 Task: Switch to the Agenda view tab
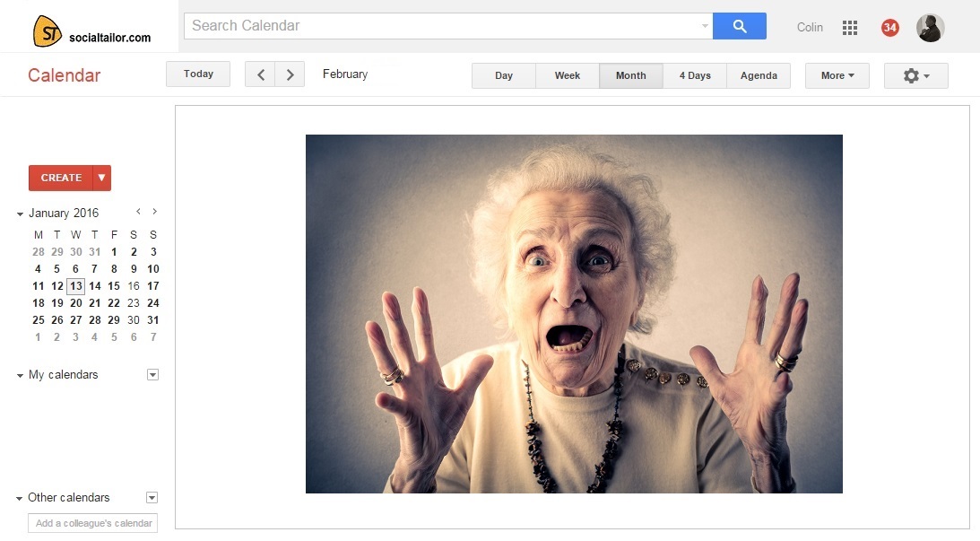coord(759,75)
